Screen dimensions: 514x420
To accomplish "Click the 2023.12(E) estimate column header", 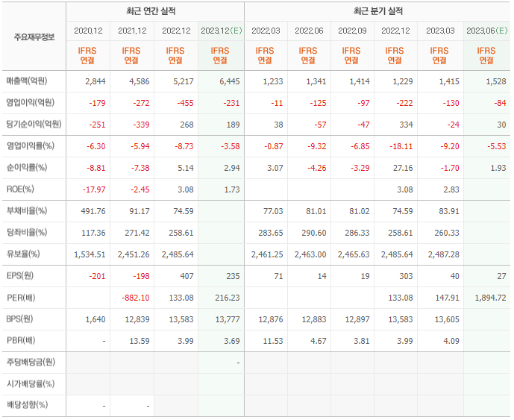I will (x=222, y=31).
